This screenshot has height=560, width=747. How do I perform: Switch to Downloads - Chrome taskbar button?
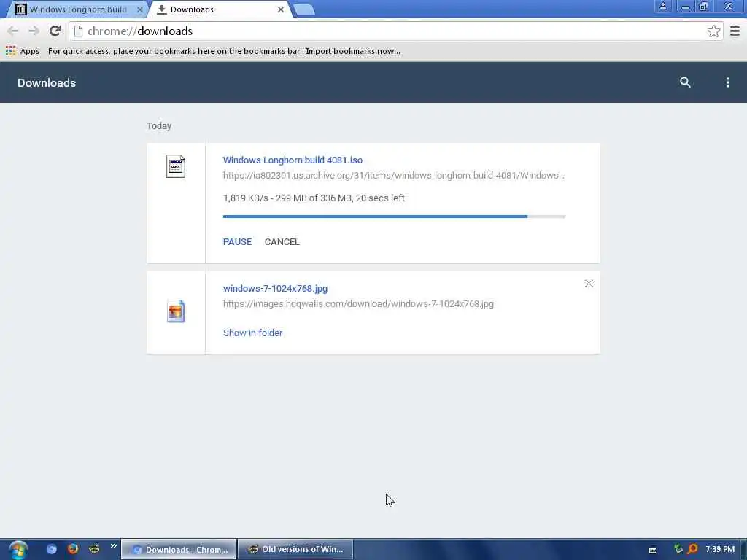tap(179, 550)
